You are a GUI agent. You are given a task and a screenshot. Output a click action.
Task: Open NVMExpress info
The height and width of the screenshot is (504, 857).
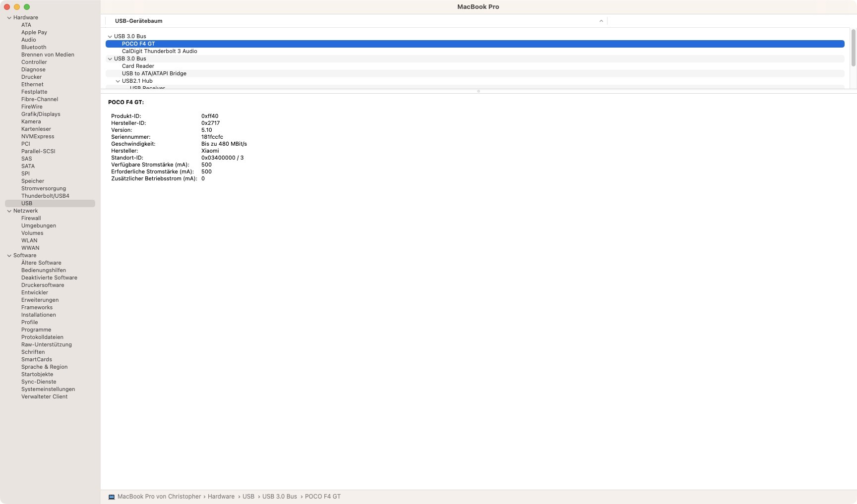coord(38,136)
